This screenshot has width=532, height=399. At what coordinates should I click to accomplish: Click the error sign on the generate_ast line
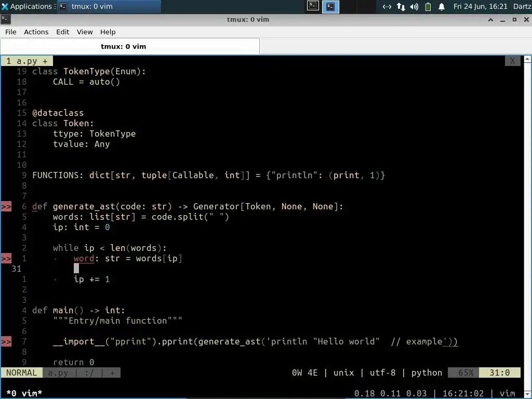6,207
